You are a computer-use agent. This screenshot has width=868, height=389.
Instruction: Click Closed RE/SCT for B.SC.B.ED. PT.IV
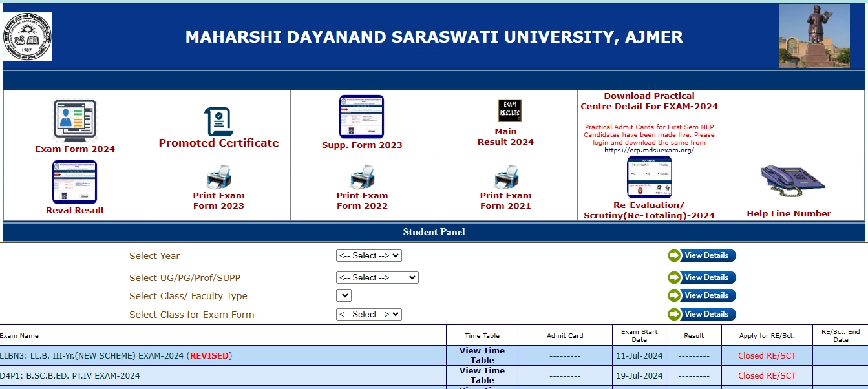click(x=767, y=375)
